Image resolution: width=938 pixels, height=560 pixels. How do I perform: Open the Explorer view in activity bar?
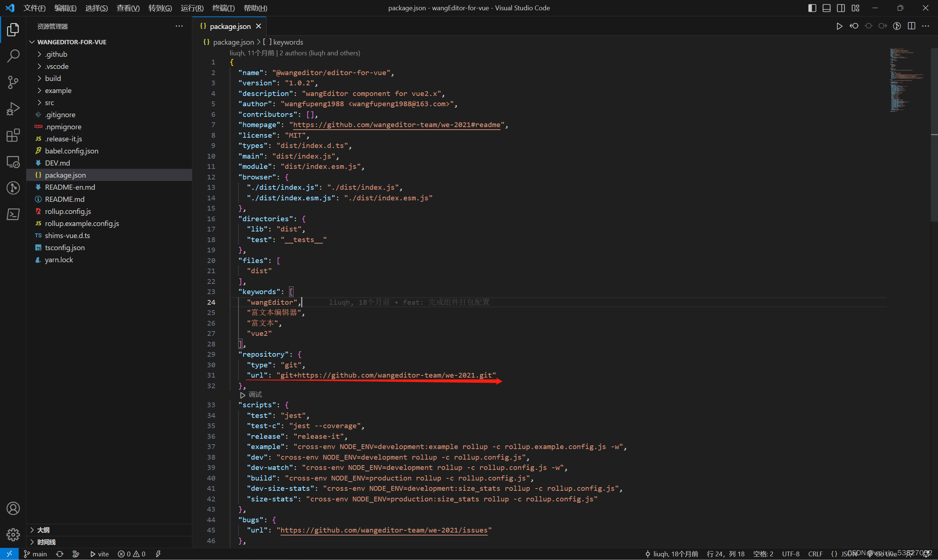tap(13, 29)
